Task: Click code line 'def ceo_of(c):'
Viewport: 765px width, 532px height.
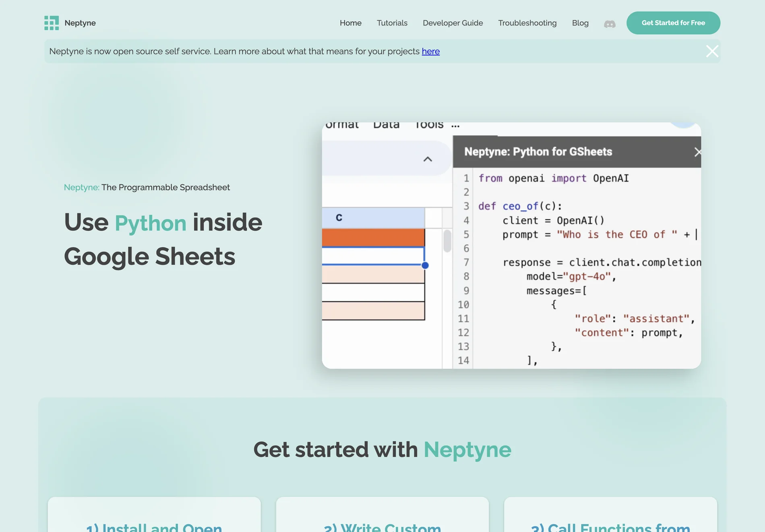Action: point(520,206)
